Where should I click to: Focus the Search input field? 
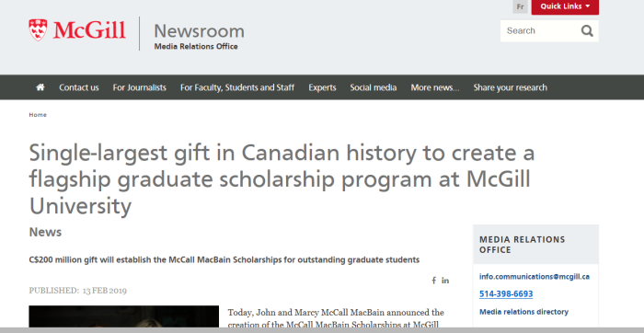point(540,30)
